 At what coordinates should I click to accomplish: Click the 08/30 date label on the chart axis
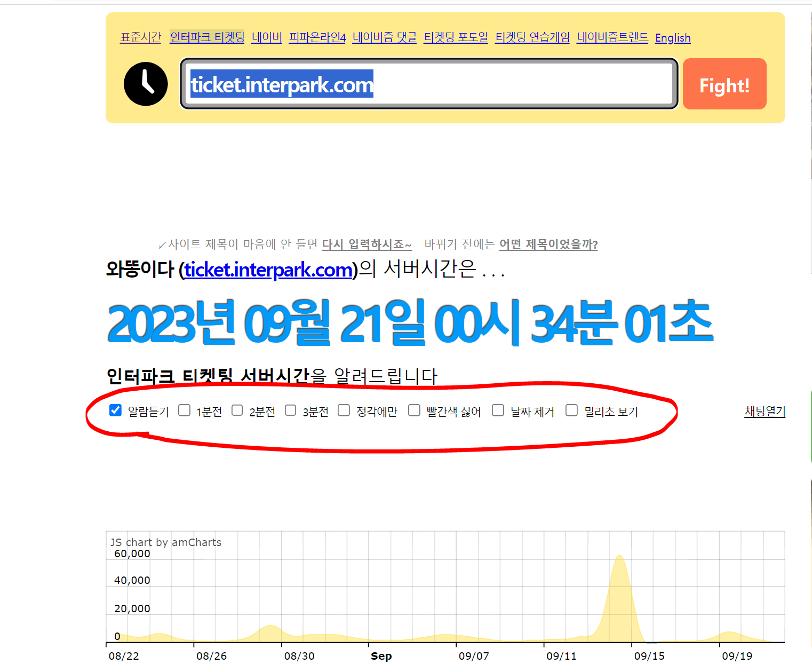pos(299,656)
